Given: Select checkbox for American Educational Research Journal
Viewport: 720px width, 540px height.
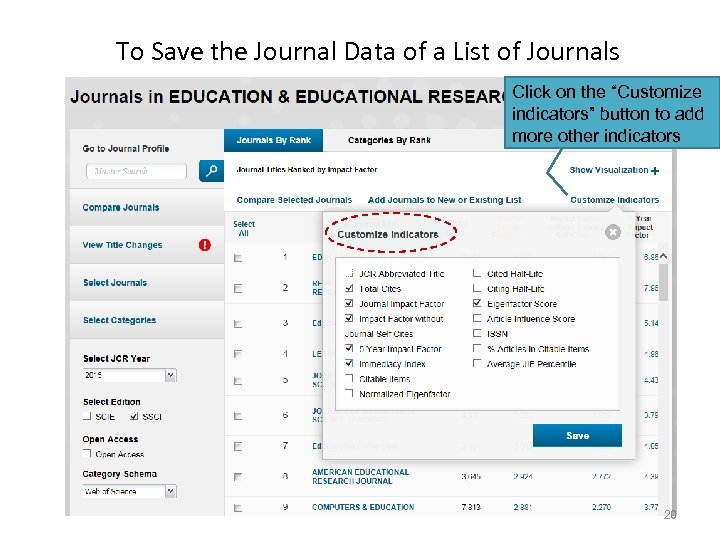Looking at the screenshot, I should click(x=238, y=477).
